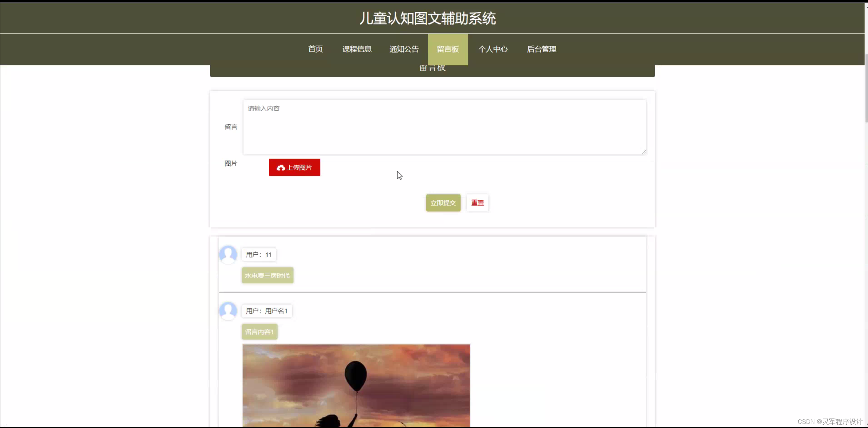The width and height of the screenshot is (868, 428).
Task: Open the 通知公告 menu item
Action: coord(403,49)
